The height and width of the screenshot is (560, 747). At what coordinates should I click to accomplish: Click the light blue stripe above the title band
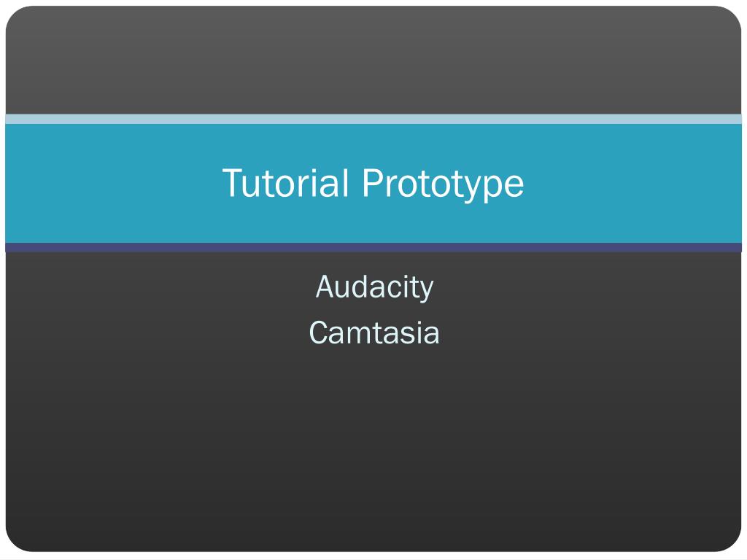pos(373,119)
